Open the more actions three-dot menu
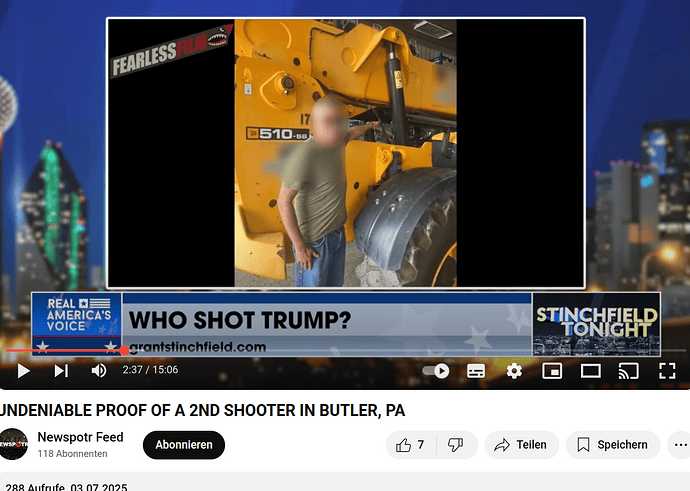This screenshot has width=690, height=491. click(x=680, y=445)
